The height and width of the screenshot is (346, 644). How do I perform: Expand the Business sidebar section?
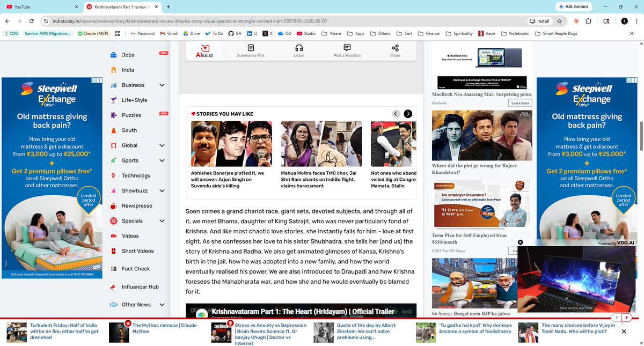point(162,85)
